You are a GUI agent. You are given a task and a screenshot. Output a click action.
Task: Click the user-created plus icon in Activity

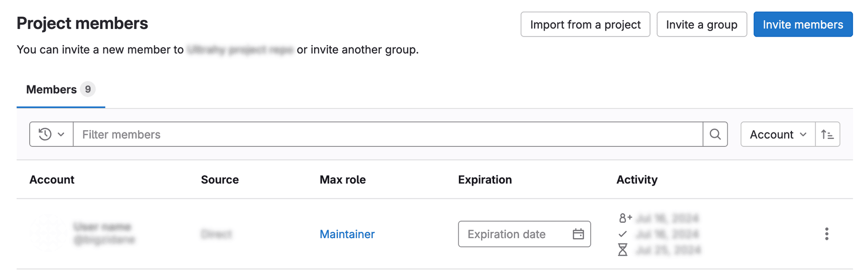pyautogui.click(x=625, y=218)
